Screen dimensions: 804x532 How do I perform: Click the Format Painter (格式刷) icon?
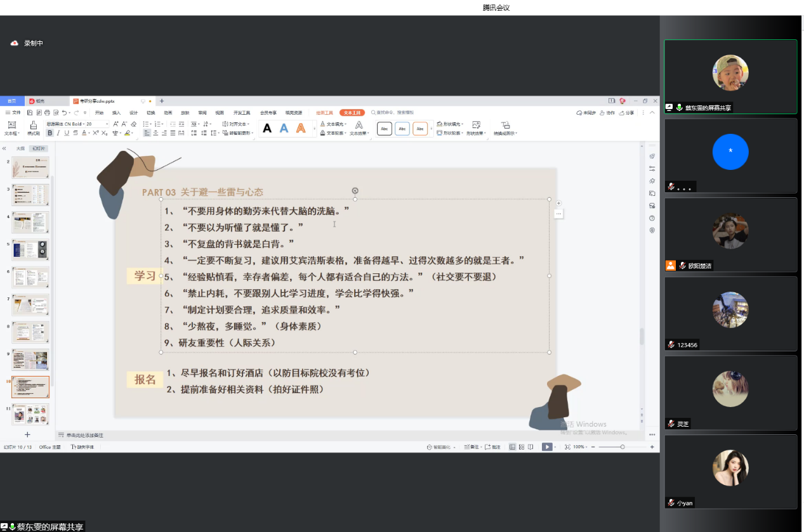coord(33,127)
